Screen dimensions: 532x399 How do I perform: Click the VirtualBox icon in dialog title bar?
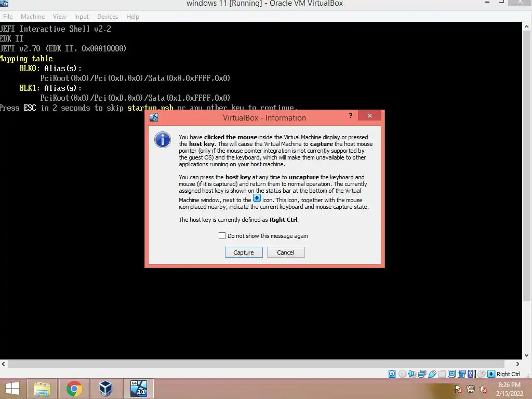coord(154,117)
